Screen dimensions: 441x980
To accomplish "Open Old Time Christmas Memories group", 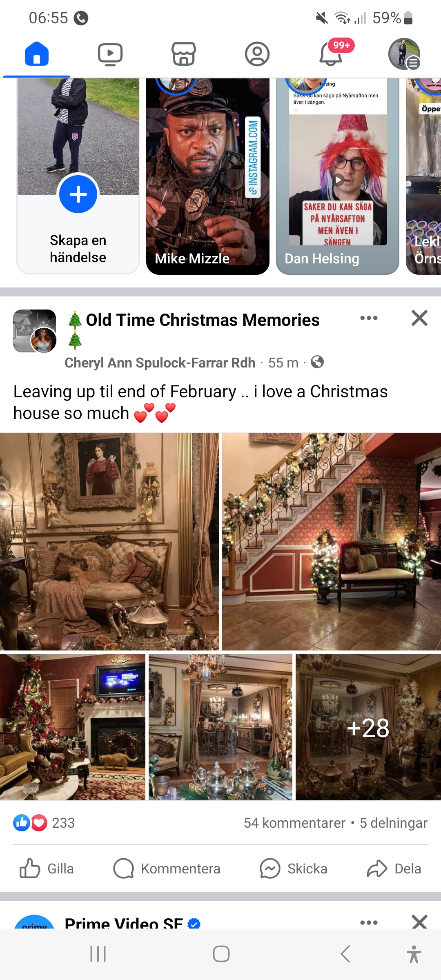I will pyautogui.click(x=203, y=320).
